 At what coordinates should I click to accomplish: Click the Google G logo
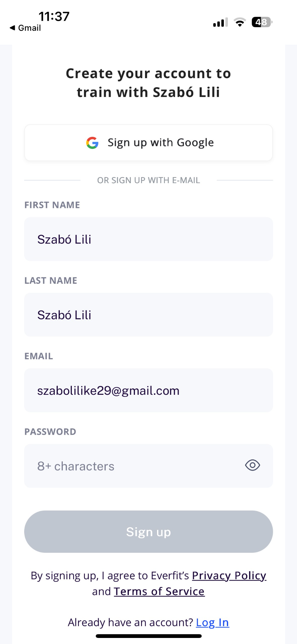92,143
